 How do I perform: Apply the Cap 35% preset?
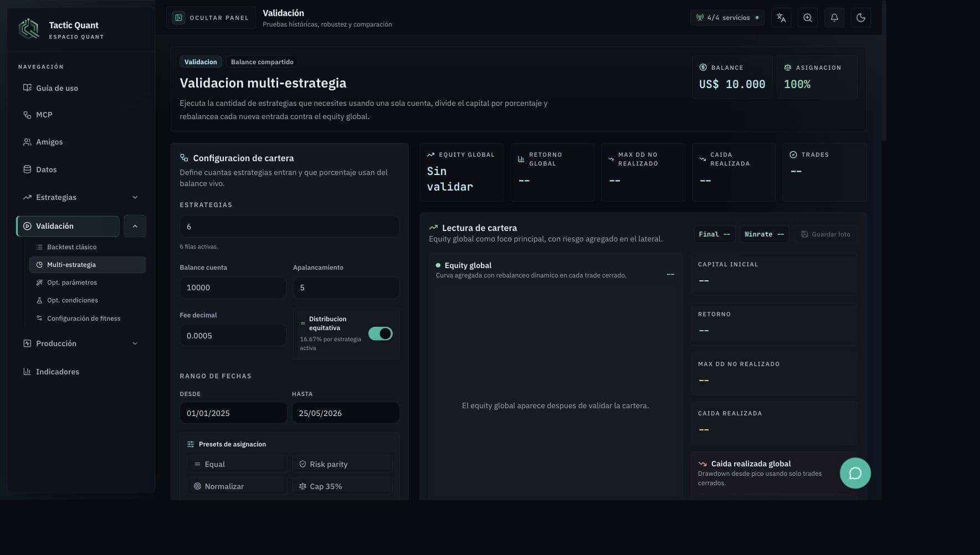(x=342, y=486)
